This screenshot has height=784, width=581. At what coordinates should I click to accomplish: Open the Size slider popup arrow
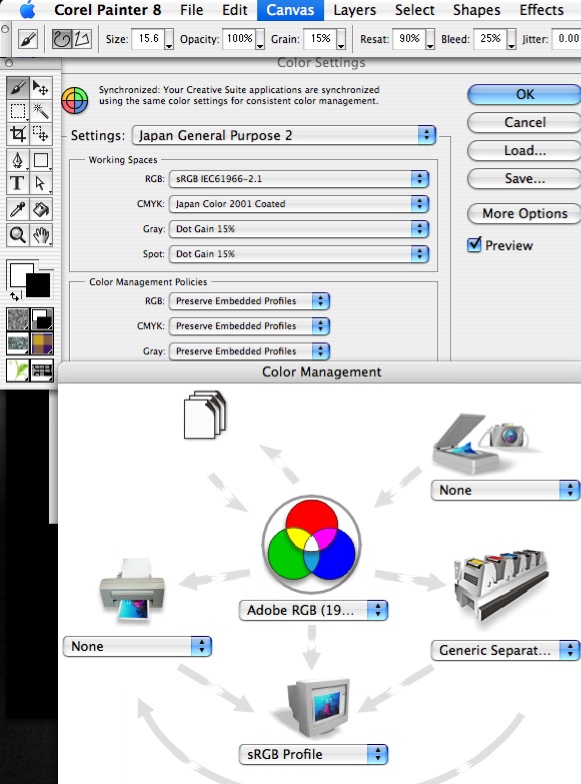(x=169, y=40)
